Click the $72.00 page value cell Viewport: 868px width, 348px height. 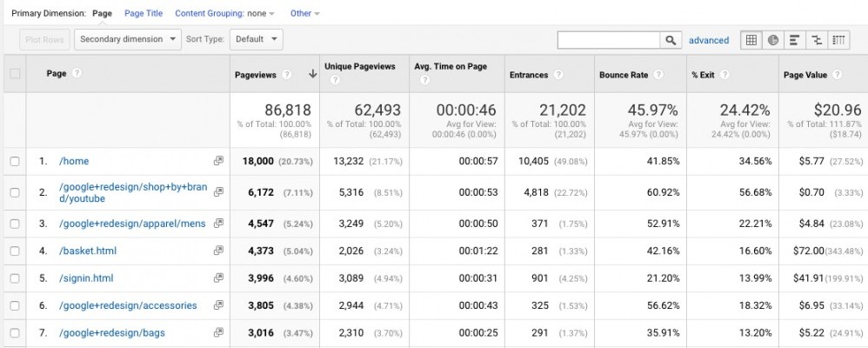[808, 251]
